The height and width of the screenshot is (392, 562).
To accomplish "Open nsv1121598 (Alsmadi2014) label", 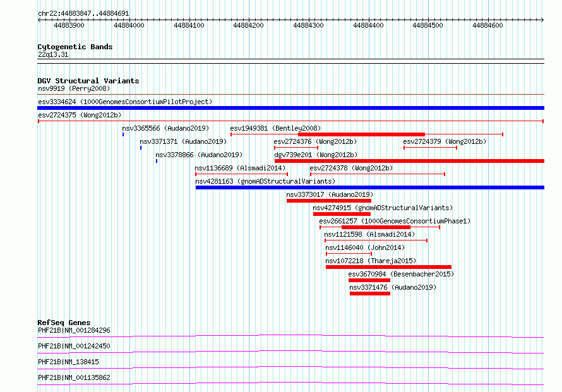I will (369, 234).
